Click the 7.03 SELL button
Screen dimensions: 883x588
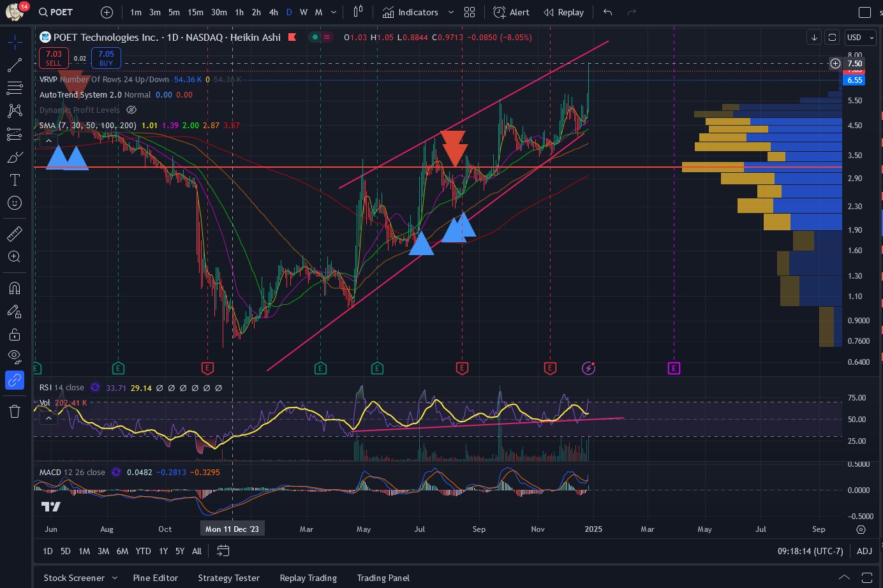pyautogui.click(x=54, y=58)
